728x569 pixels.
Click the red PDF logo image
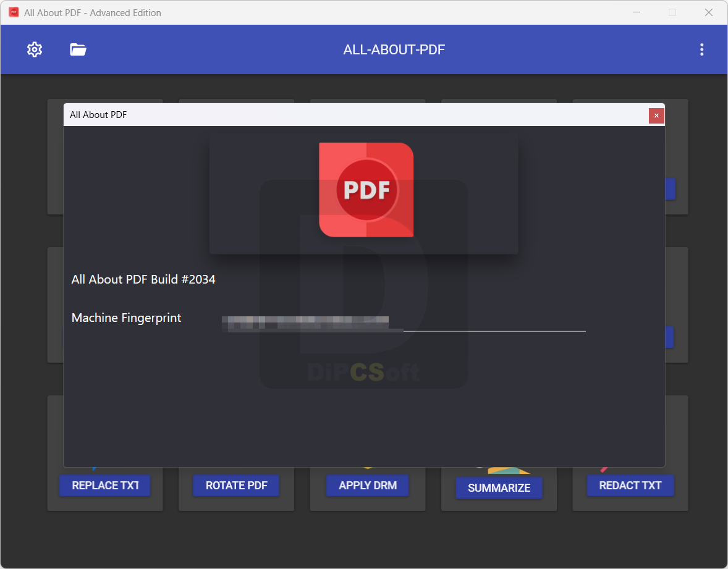pyautogui.click(x=366, y=190)
